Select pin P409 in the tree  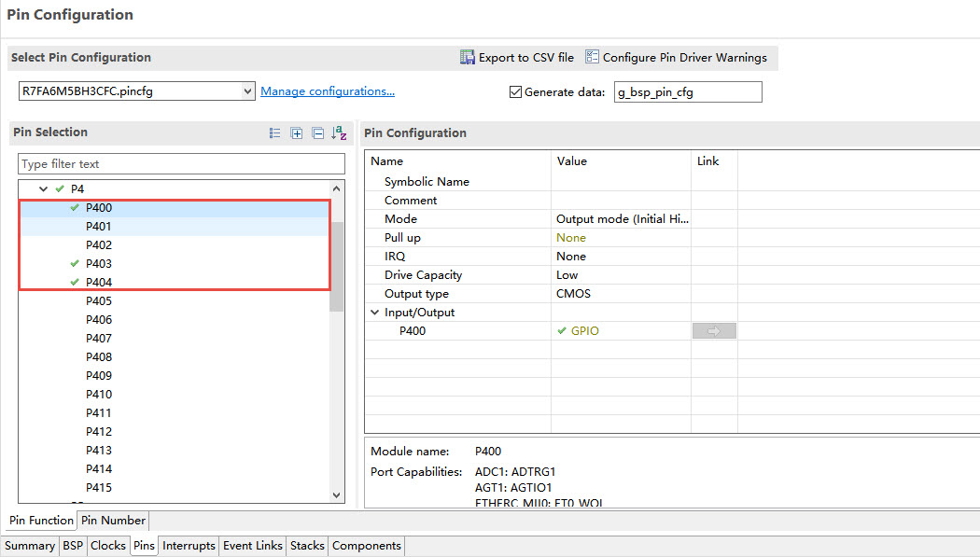tap(99, 376)
